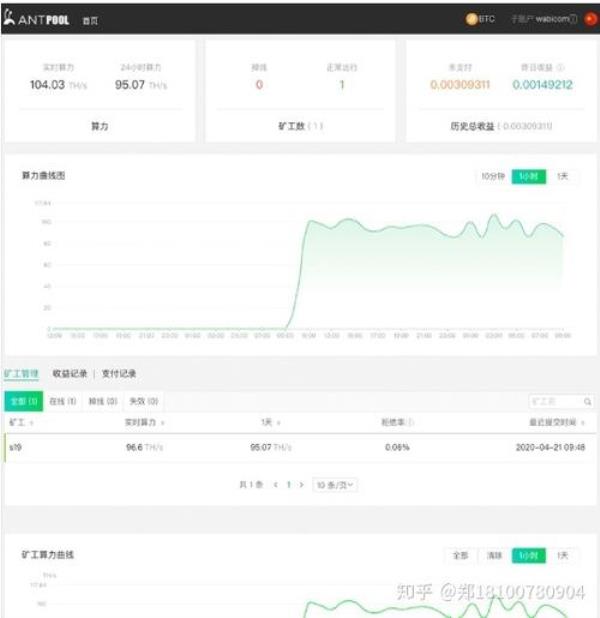Screen dimensions: 600x618
Task: Click the China flag language icon
Action: point(590,19)
